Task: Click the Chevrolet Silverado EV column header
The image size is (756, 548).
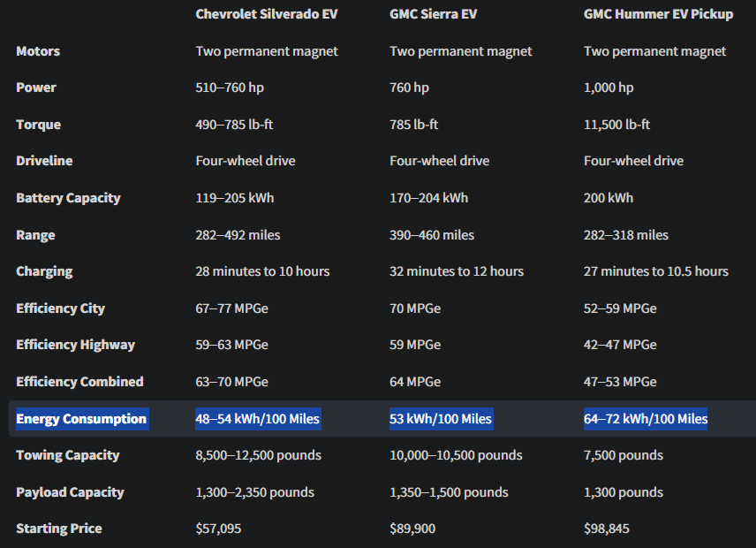Action: pyautogui.click(x=267, y=14)
